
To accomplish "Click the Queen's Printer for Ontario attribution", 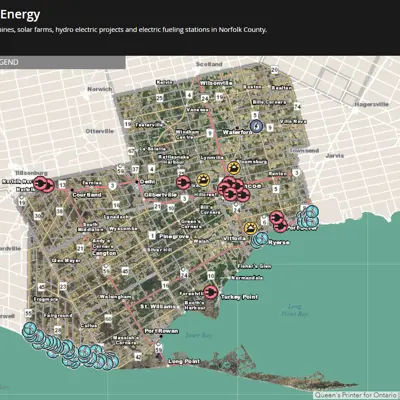I will 356,395.
